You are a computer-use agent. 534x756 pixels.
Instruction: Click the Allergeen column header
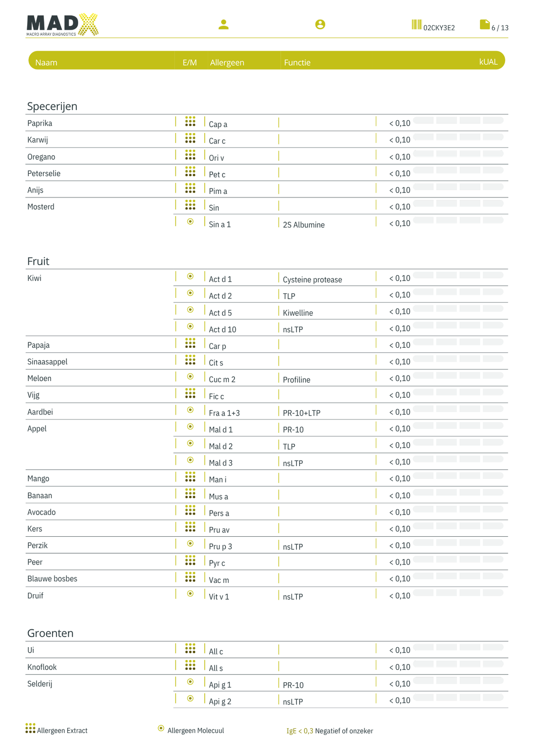[227, 62]
